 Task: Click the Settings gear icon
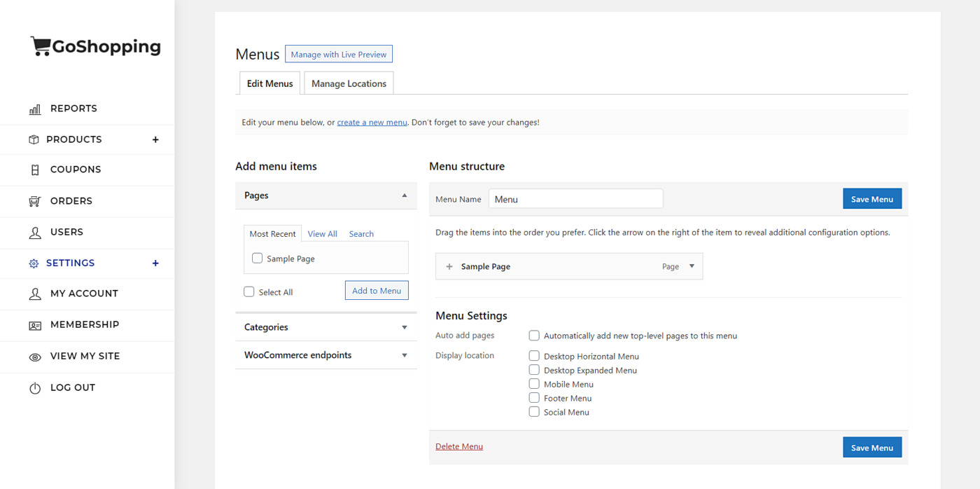tap(34, 263)
